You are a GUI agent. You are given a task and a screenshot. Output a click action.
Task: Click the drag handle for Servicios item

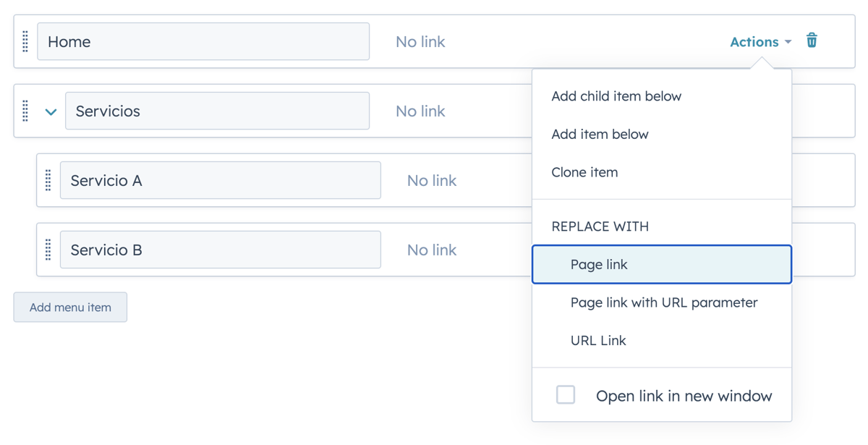pos(25,111)
